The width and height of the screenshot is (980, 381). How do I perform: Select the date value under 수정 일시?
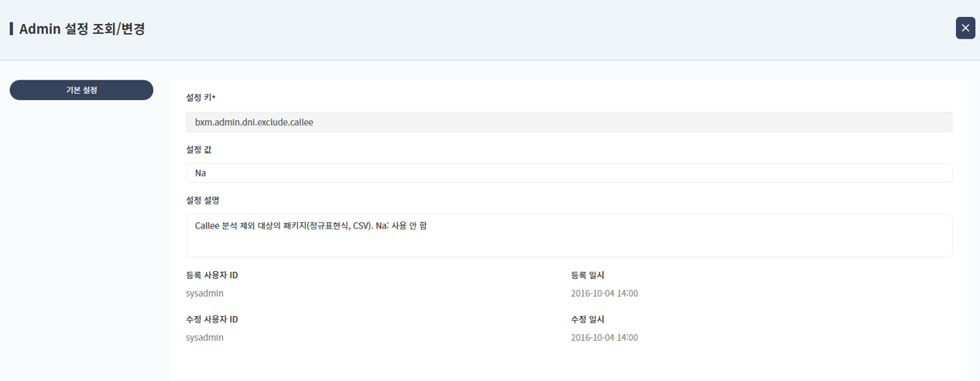point(605,338)
